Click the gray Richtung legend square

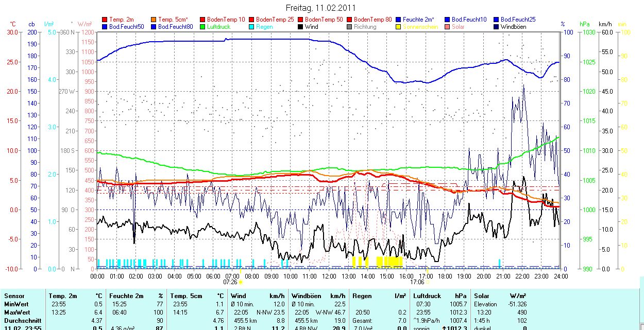tap(350, 26)
